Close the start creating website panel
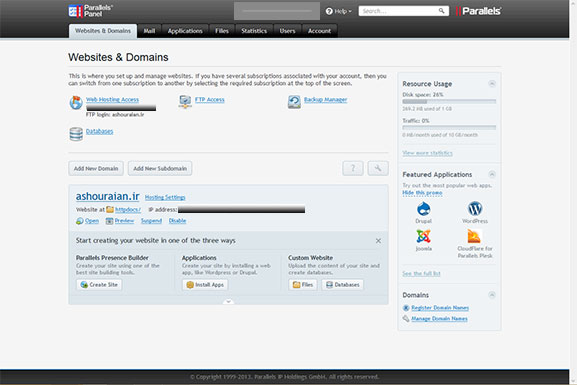Image resolution: width=577 pixels, height=385 pixels. pos(378,241)
